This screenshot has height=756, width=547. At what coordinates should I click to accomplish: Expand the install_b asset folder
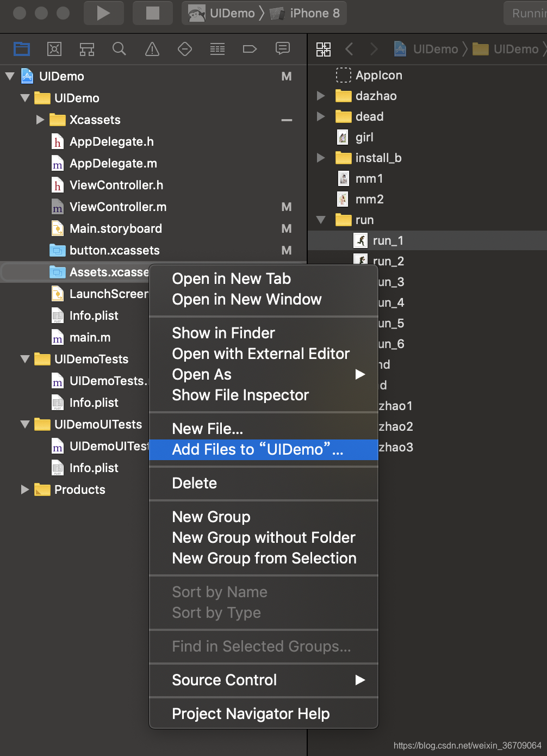coord(321,158)
